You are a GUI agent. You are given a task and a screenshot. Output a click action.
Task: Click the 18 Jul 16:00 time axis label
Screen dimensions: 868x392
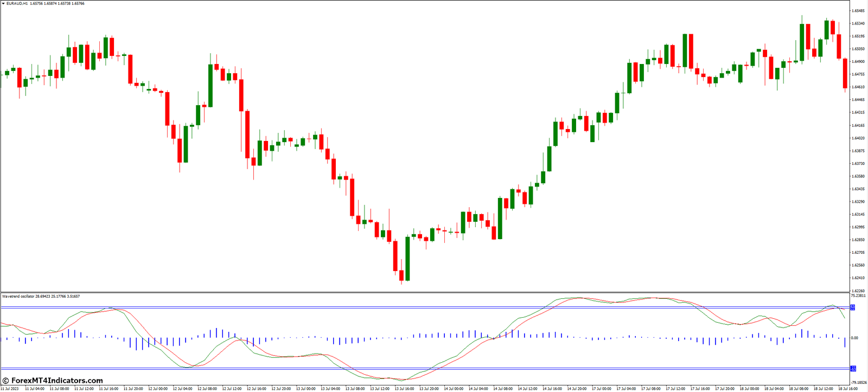[848, 389]
